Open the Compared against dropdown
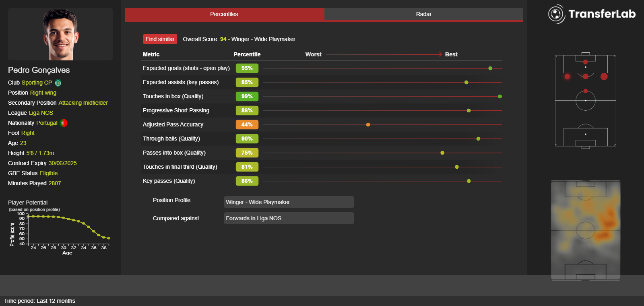This screenshot has width=644, height=306. (289, 218)
